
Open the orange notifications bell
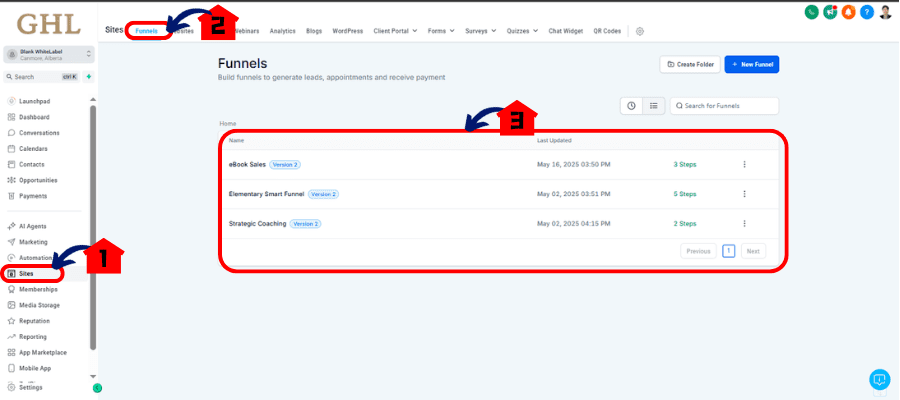[848, 12]
